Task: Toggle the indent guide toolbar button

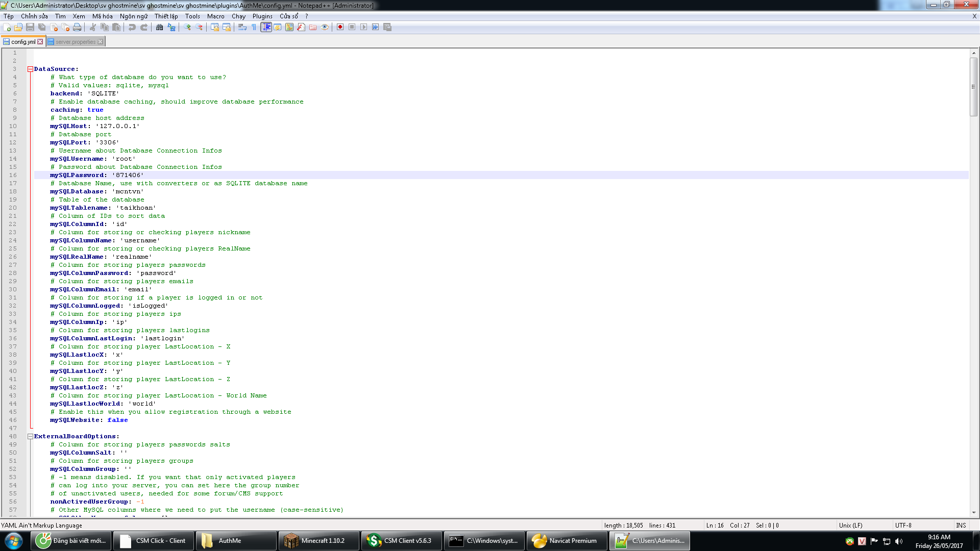Action: (x=266, y=27)
